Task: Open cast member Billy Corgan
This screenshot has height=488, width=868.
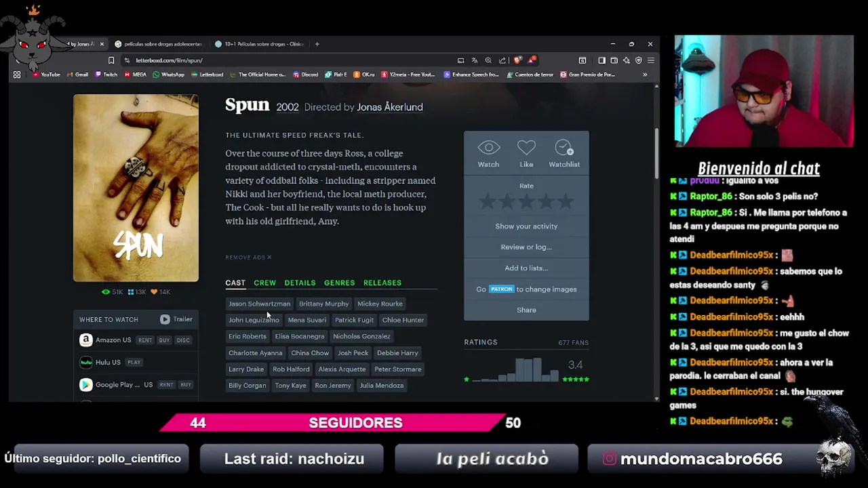Action: click(x=247, y=386)
